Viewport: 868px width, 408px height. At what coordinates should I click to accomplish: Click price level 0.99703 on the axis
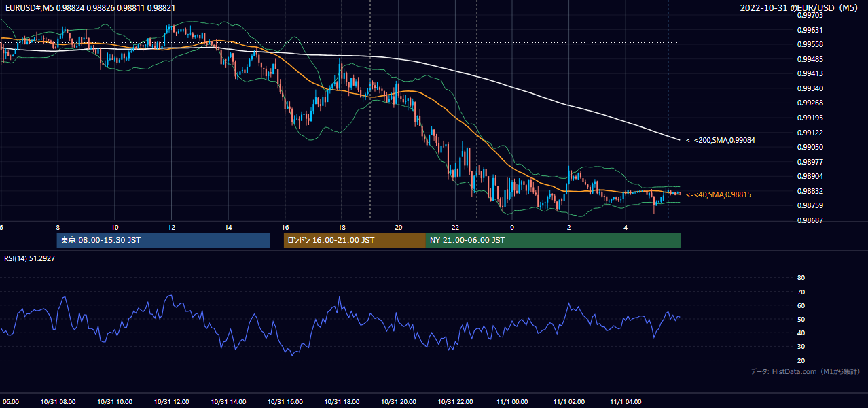[x=810, y=15]
